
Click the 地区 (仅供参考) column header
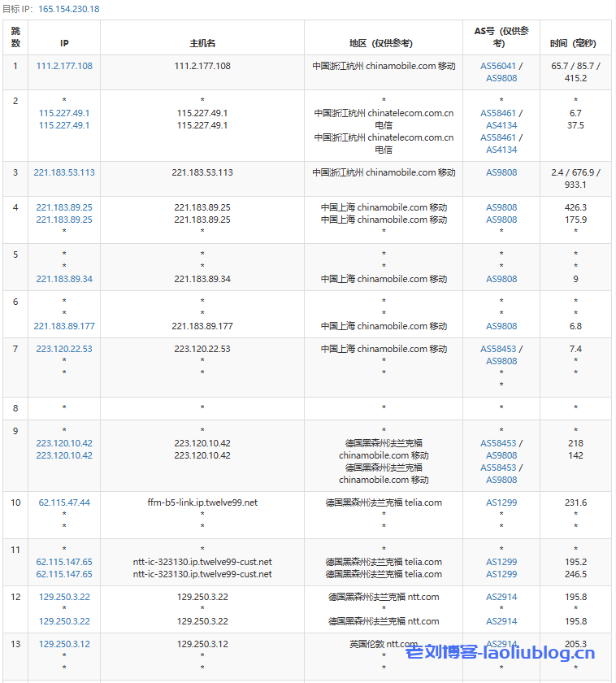(384, 43)
